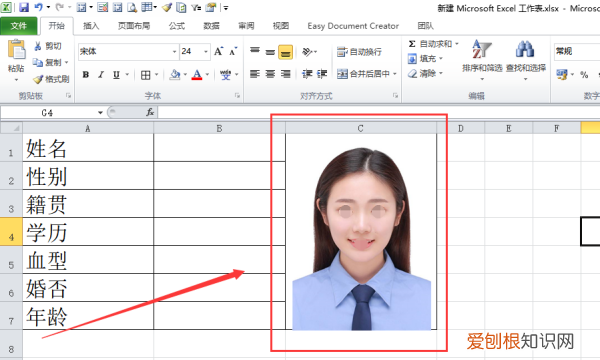Decrease font size with small A icon
600x360 pixels.
(x=233, y=51)
